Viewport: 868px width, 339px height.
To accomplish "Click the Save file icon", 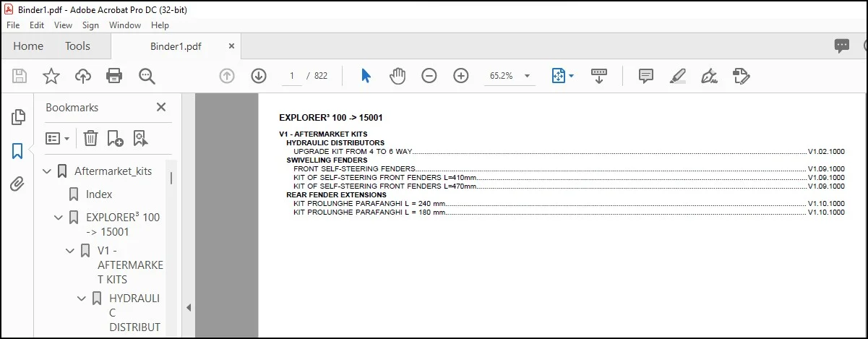I will pyautogui.click(x=20, y=76).
